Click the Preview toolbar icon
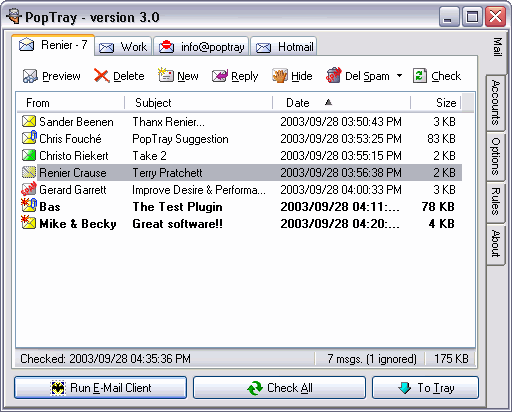Image resolution: width=512 pixels, height=412 pixels. tap(30, 76)
